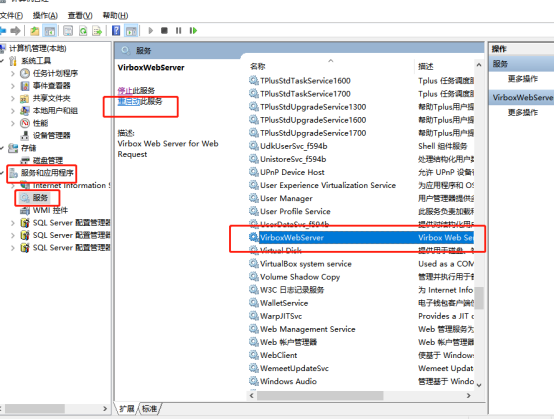The width and height of the screenshot is (554, 419).
Task: Click the forward navigation arrow in toolbar
Action: pyautogui.click(x=15, y=31)
